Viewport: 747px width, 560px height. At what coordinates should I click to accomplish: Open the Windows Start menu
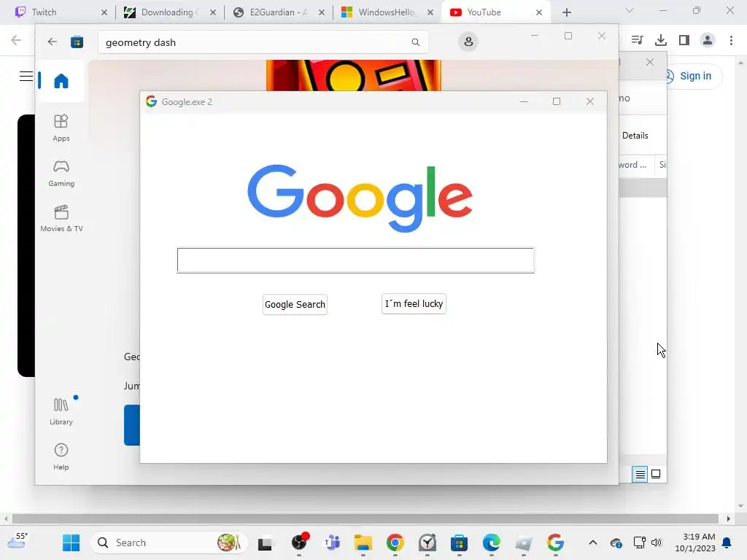(71, 542)
